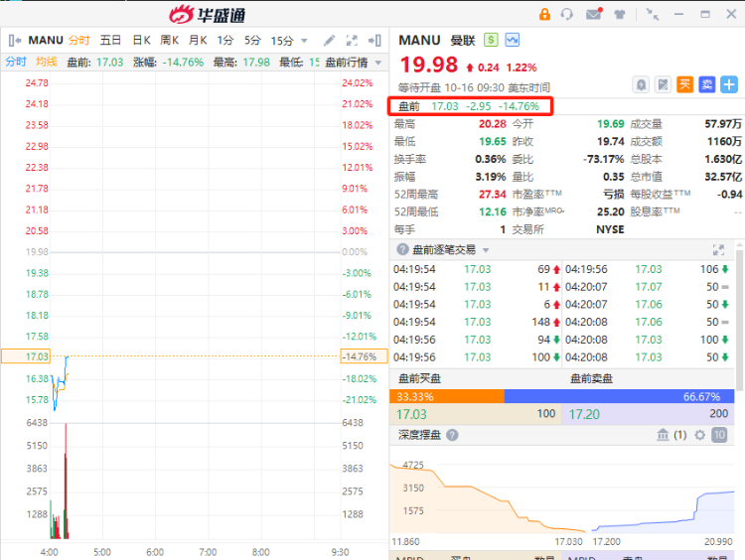Click the blue 66.67% sell ratio bar
Screen dimensions: 745x560
[x=619, y=396]
